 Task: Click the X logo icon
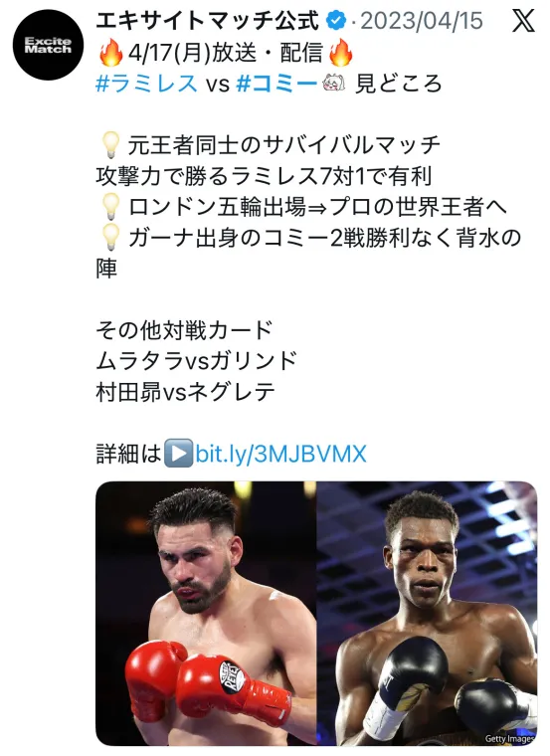(x=523, y=21)
